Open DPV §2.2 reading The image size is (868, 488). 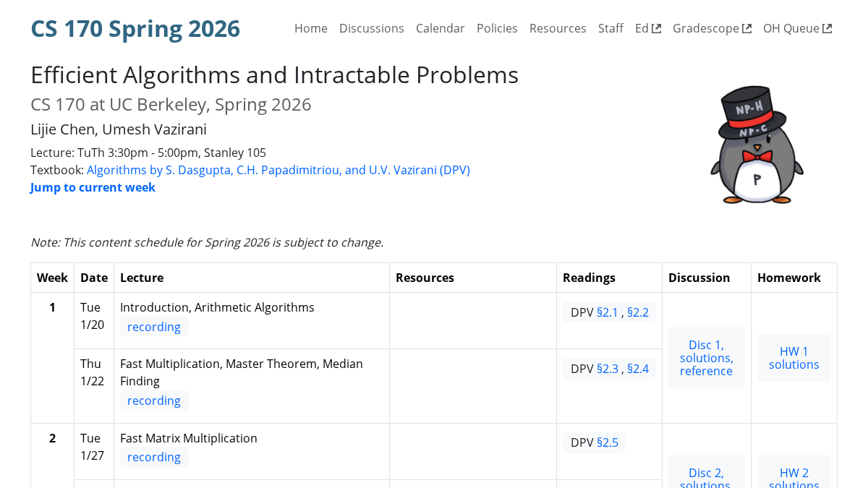tap(638, 312)
